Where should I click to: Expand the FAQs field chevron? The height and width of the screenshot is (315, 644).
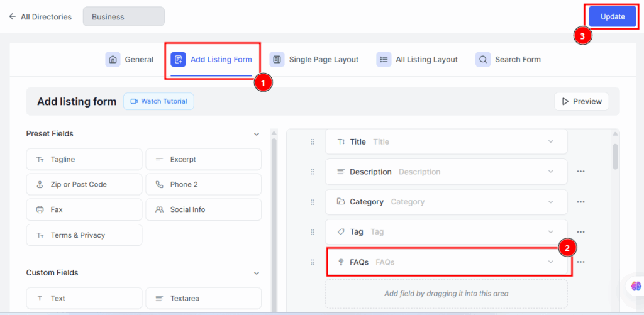[x=551, y=262]
